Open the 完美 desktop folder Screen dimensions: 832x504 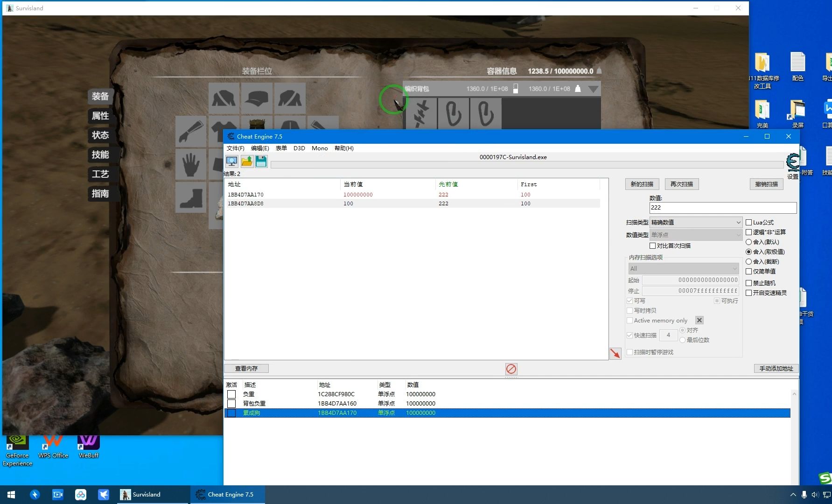pyautogui.click(x=762, y=114)
